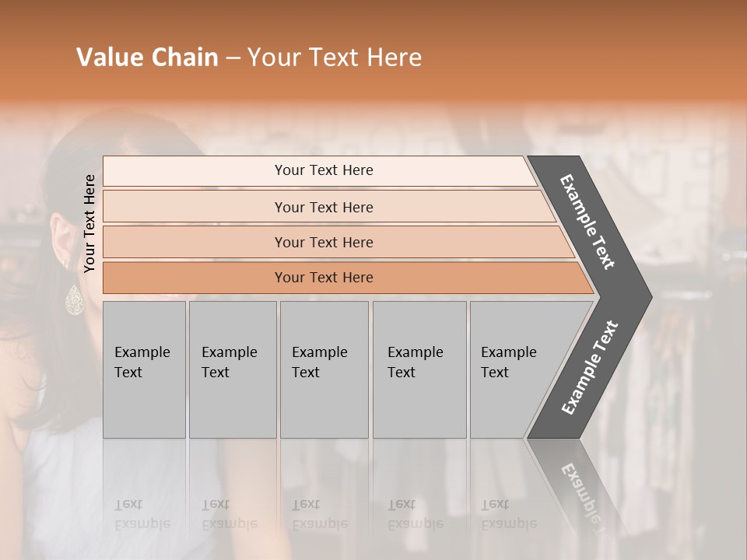
Task: Select the fifth pointed gray 'Example Text' box
Action: tap(514, 369)
